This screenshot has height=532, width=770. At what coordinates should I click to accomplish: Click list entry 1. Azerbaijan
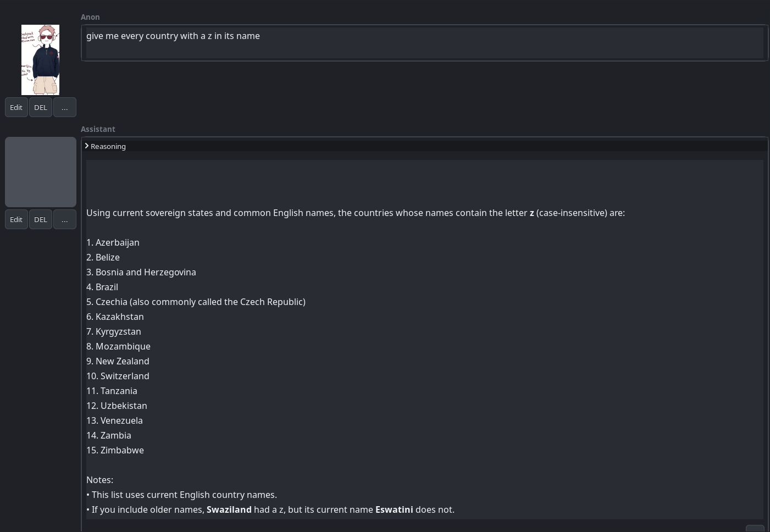tap(113, 242)
